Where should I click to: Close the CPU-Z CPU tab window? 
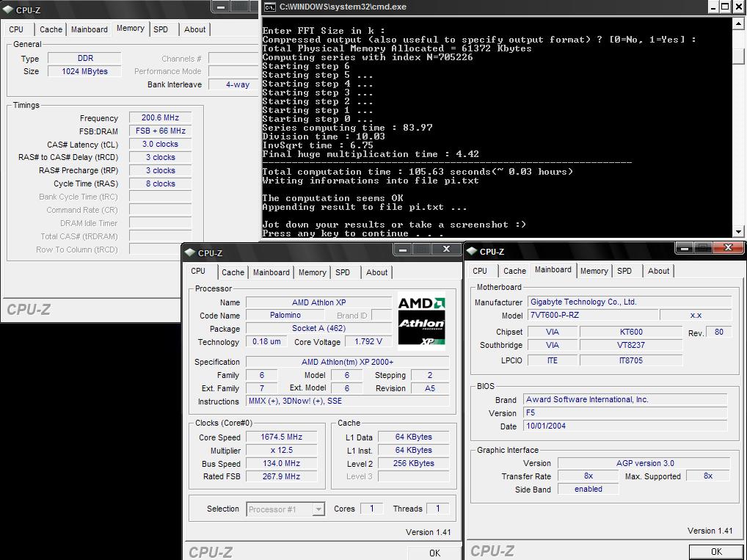point(446,250)
